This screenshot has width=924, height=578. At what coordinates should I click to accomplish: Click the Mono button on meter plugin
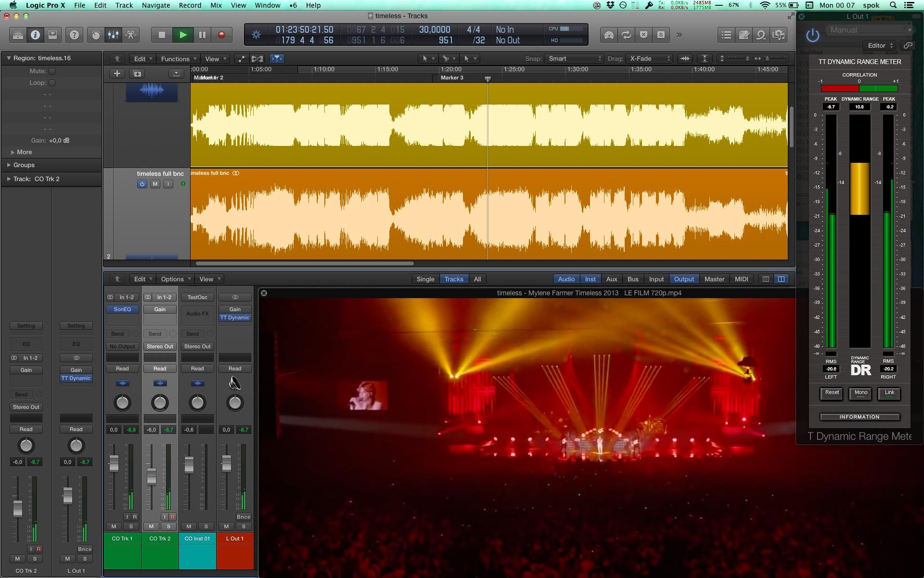click(x=860, y=393)
